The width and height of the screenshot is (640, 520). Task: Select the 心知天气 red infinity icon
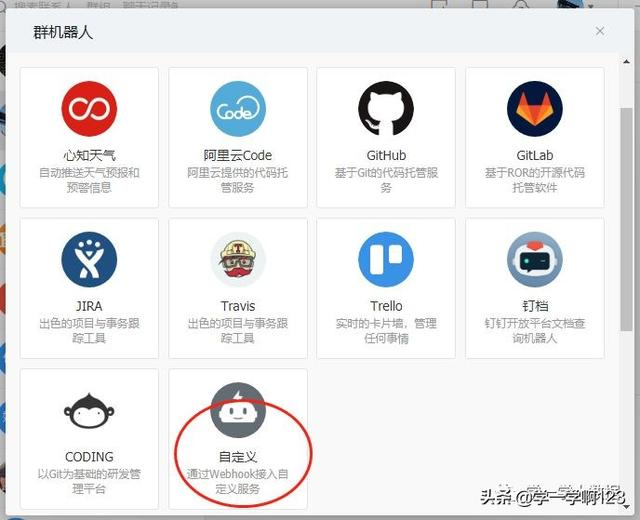89,109
